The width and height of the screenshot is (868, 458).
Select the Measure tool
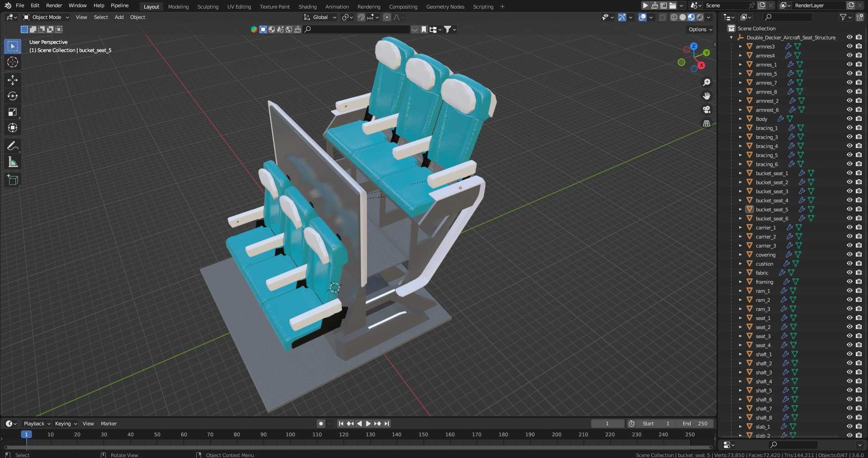tap(13, 162)
